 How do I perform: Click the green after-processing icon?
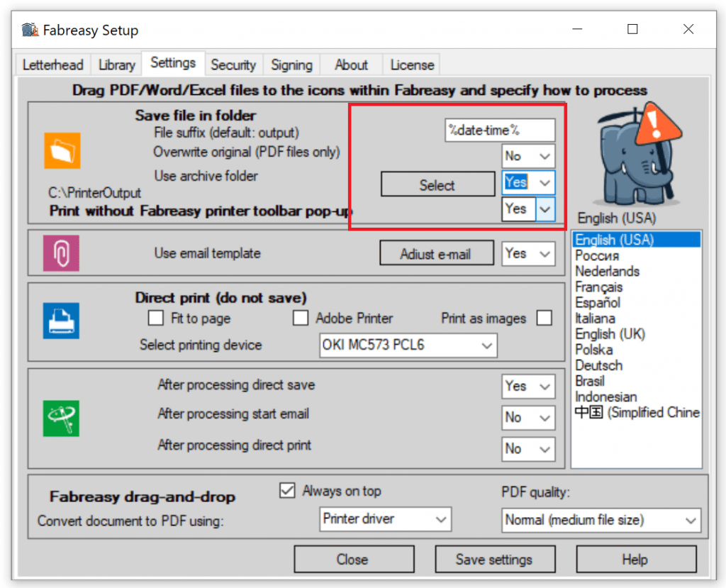(x=62, y=418)
